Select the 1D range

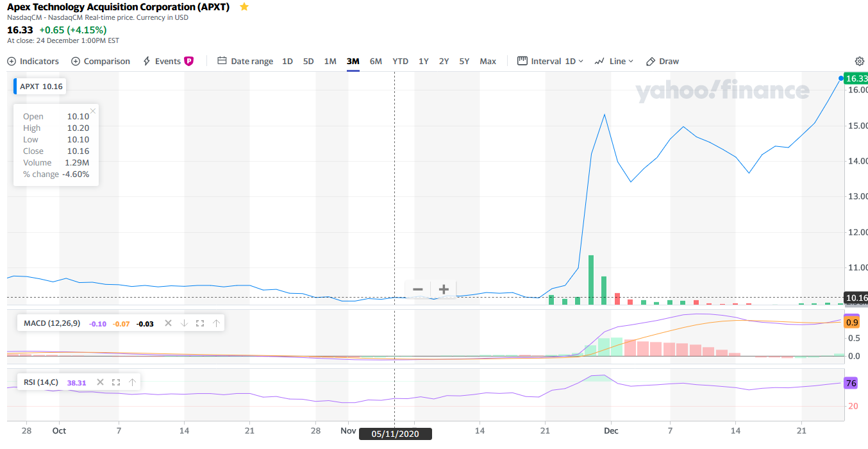(288, 62)
